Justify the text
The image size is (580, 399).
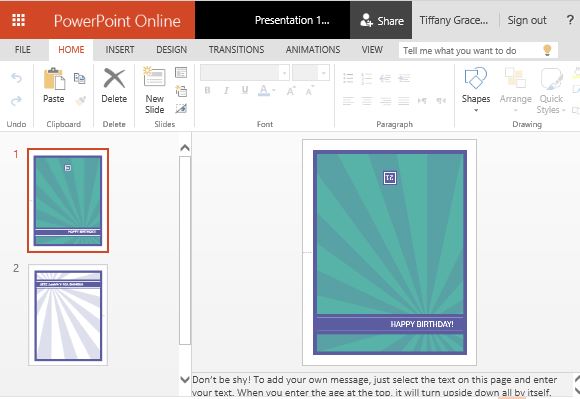coord(404,101)
